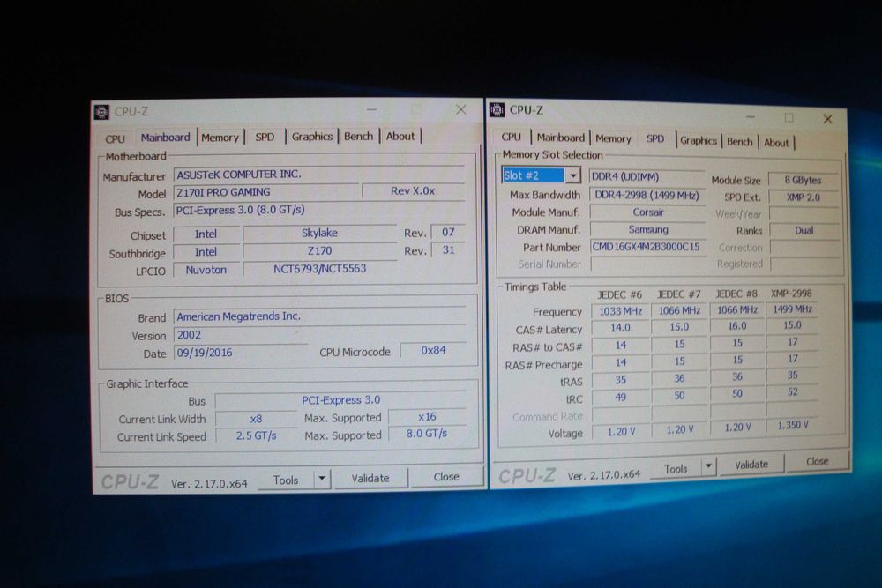This screenshot has width=882, height=588.
Task: Open Graphics tab in the right CPU-Z window
Action: 698,140
